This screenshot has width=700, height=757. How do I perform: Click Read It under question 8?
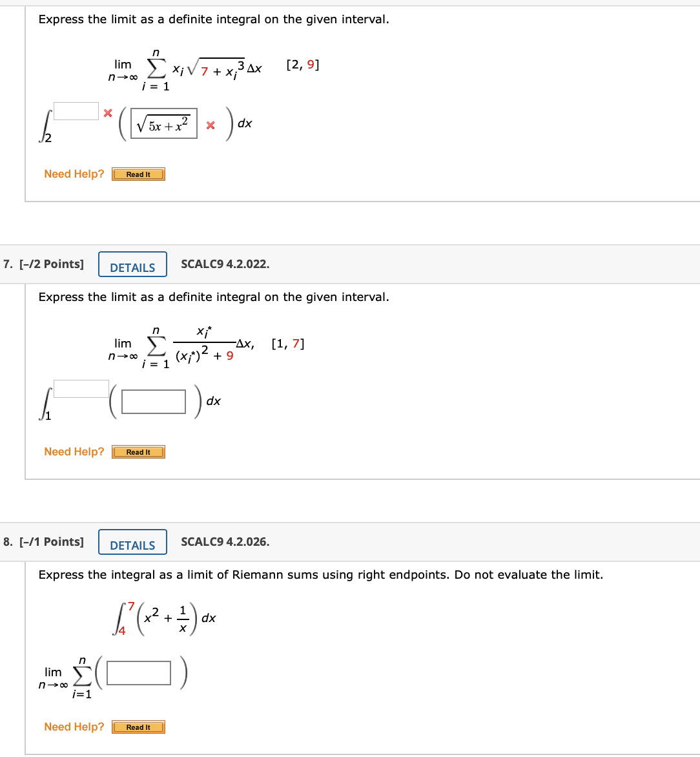coord(138,727)
